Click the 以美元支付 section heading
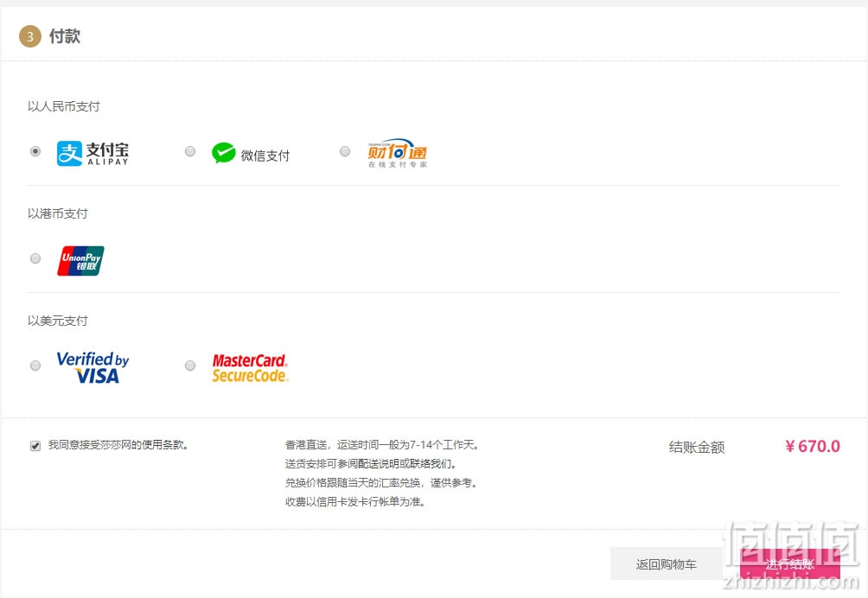Screen dimensions: 868x598 (x=58, y=321)
